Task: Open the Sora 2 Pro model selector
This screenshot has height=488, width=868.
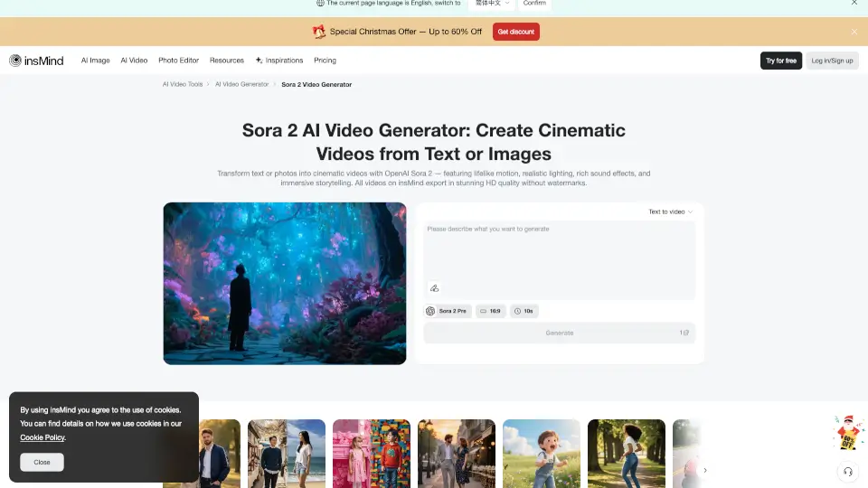Action: [448, 311]
